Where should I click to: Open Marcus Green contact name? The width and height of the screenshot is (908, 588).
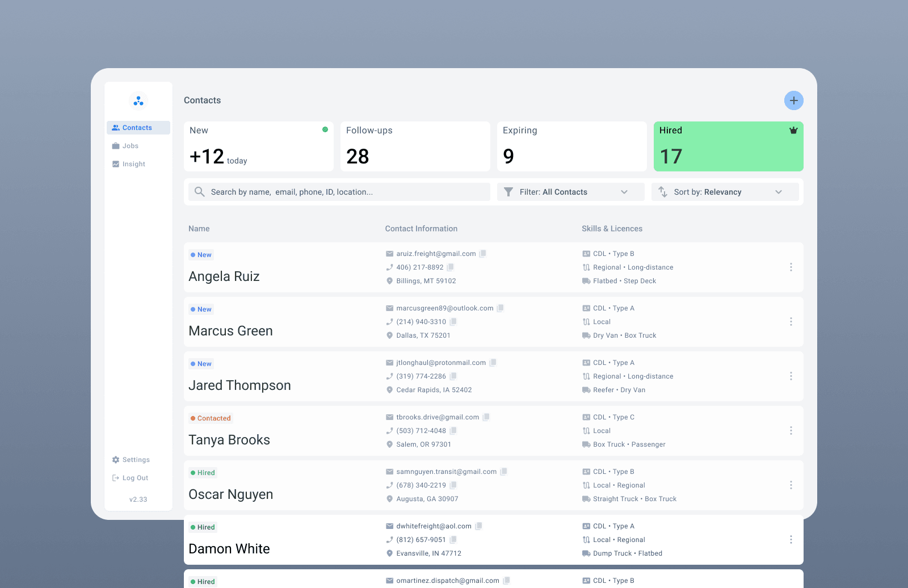(230, 331)
